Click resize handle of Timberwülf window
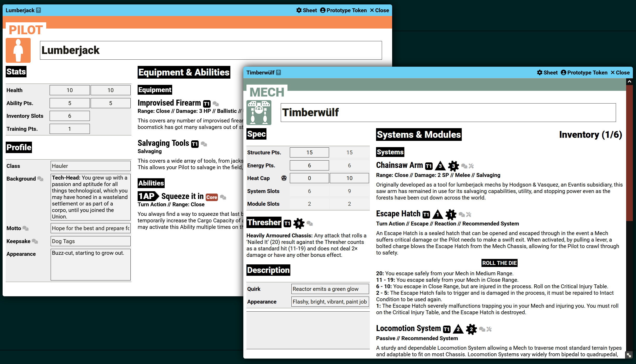The image size is (636, 364). [x=629, y=355]
